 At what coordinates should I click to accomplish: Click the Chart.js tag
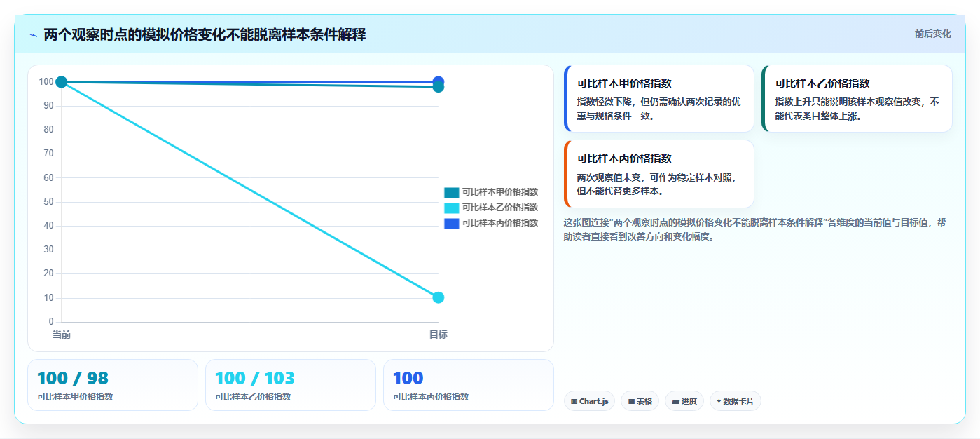click(x=589, y=401)
